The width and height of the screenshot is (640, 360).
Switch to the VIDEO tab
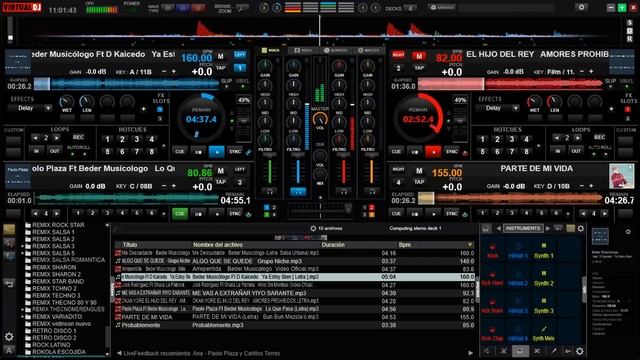pyautogui.click(x=303, y=50)
